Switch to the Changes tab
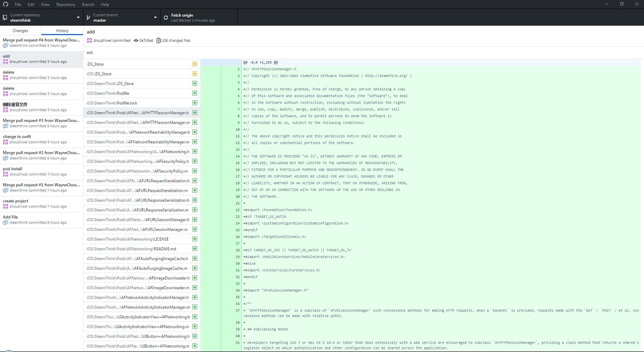The width and height of the screenshot is (644, 352). (21, 31)
